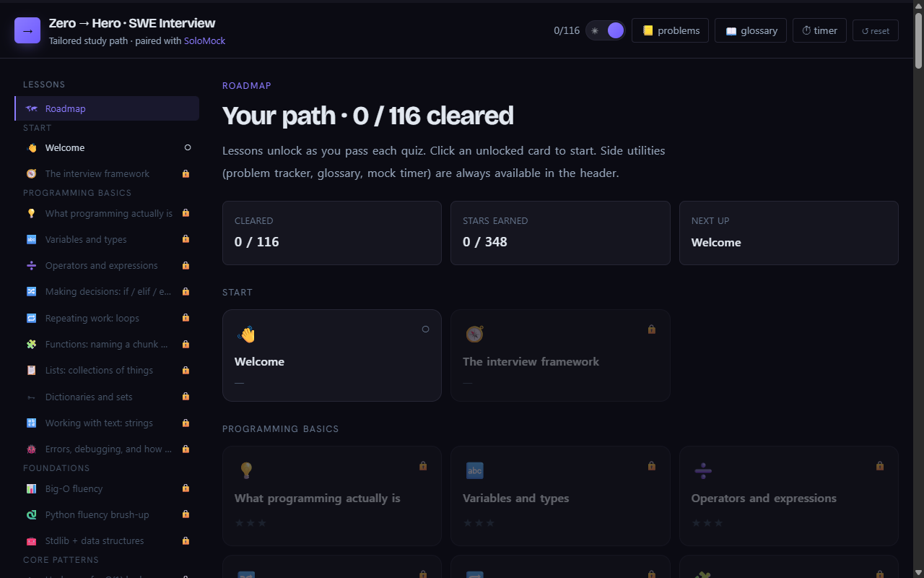This screenshot has width=924, height=578.
Task: Click the lightbulb icon on programming card
Action: coord(246,470)
